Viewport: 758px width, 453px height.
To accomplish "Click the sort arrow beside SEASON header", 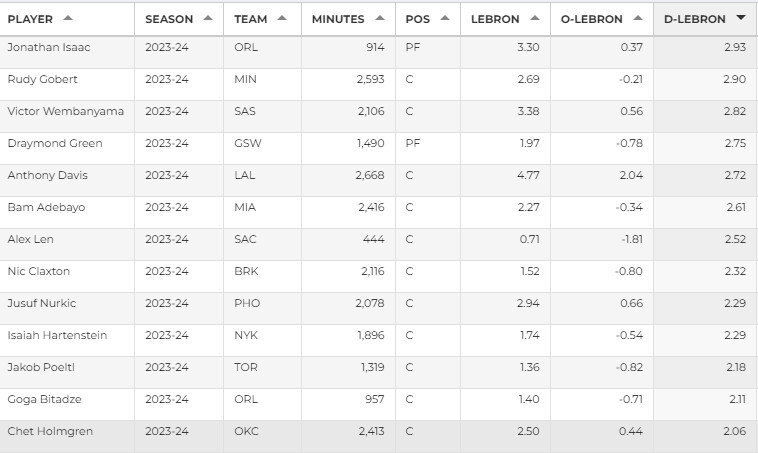I will (x=207, y=19).
